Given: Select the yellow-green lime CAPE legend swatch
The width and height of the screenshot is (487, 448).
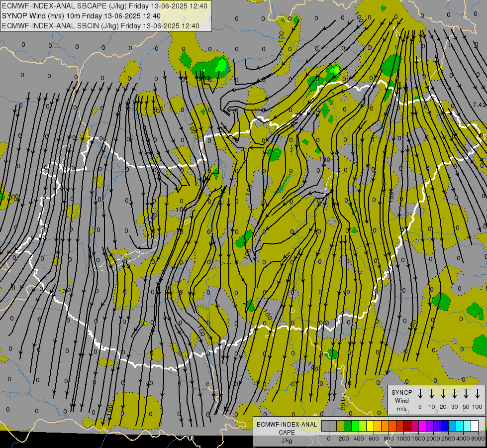Looking at the screenshot, I should tap(363, 426).
